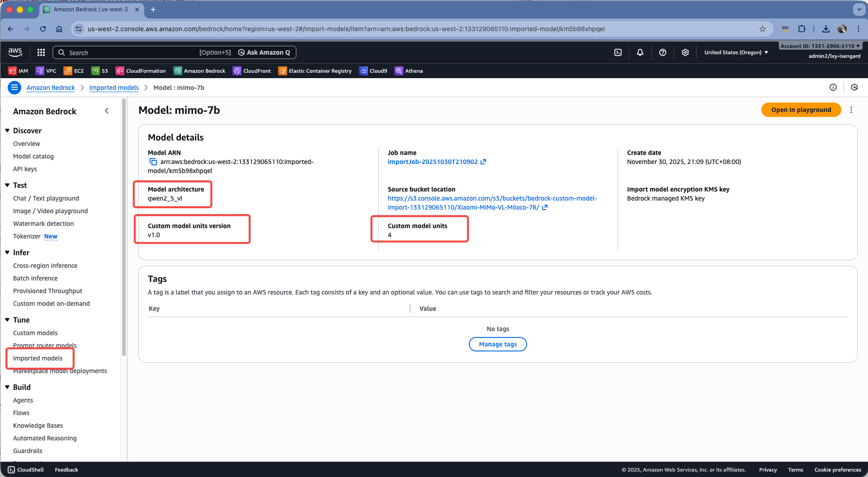Collapse the Amazon Bedrock side panel
Viewport: 868px width, 477px height.
(107, 111)
